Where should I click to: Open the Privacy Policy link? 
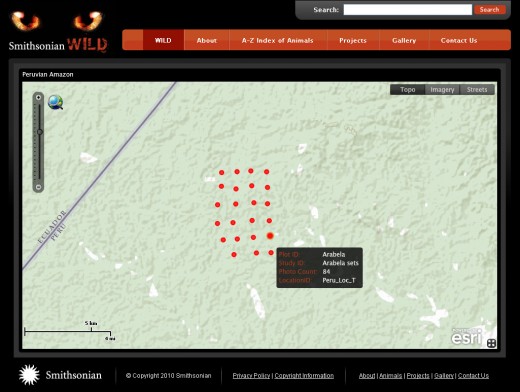click(251, 376)
